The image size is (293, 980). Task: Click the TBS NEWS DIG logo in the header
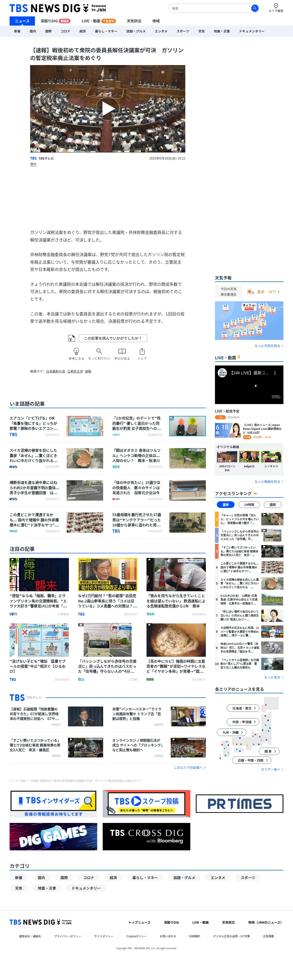point(58,8)
